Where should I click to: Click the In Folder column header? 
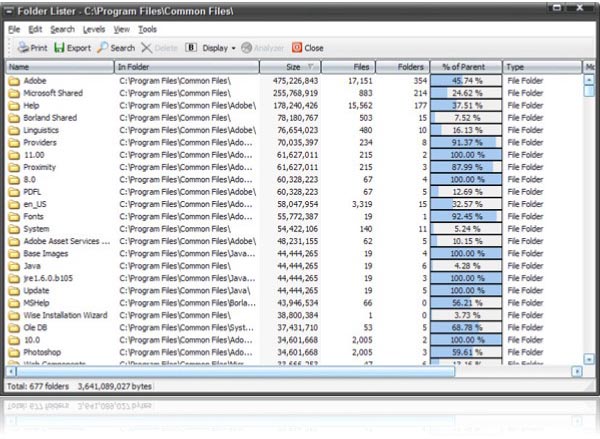point(185,67)
